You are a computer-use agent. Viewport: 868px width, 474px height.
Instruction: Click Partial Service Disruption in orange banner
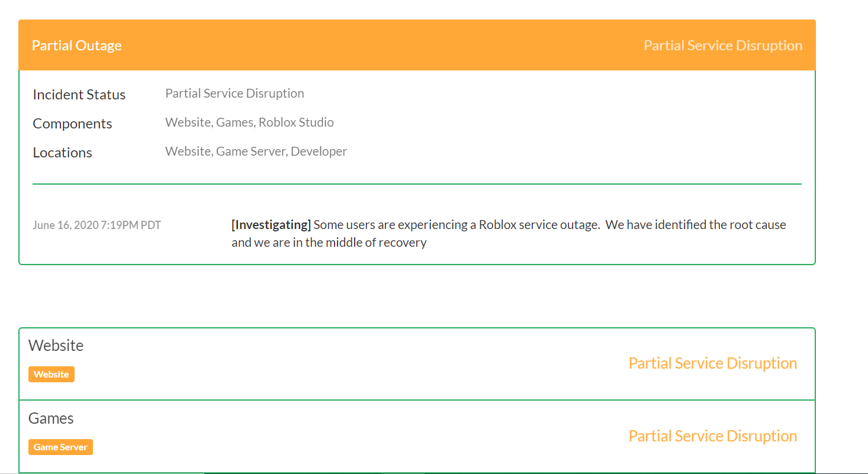[723, 46]
